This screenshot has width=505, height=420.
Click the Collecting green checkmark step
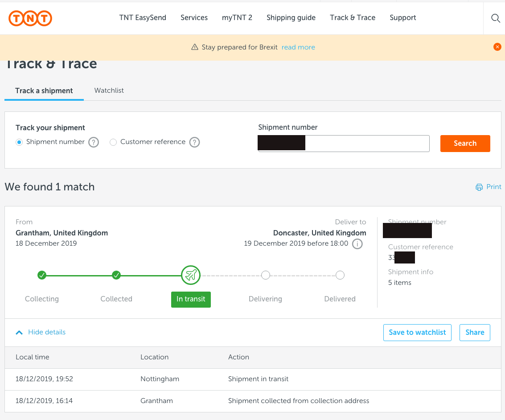42,275
